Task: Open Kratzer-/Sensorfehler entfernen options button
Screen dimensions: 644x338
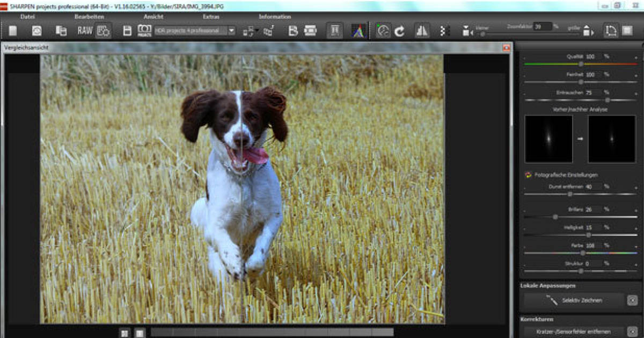Action: 632,332
